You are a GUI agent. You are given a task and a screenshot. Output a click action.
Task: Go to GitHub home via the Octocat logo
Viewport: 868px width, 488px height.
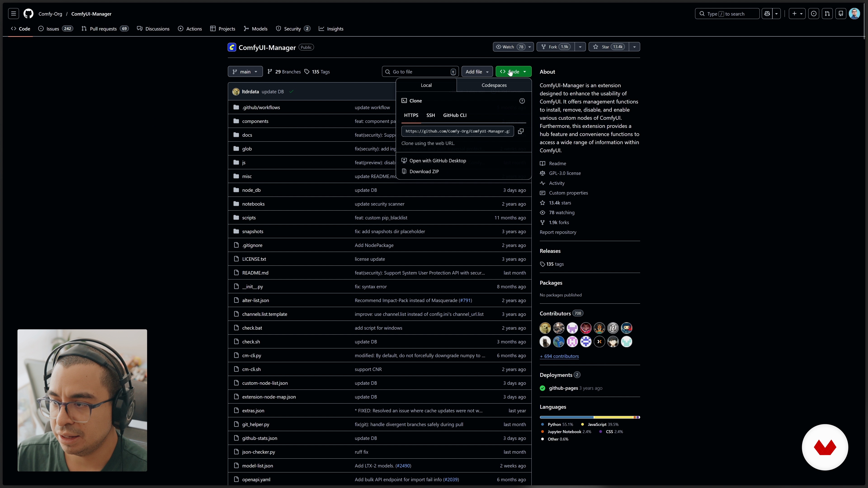pos(29,14)
